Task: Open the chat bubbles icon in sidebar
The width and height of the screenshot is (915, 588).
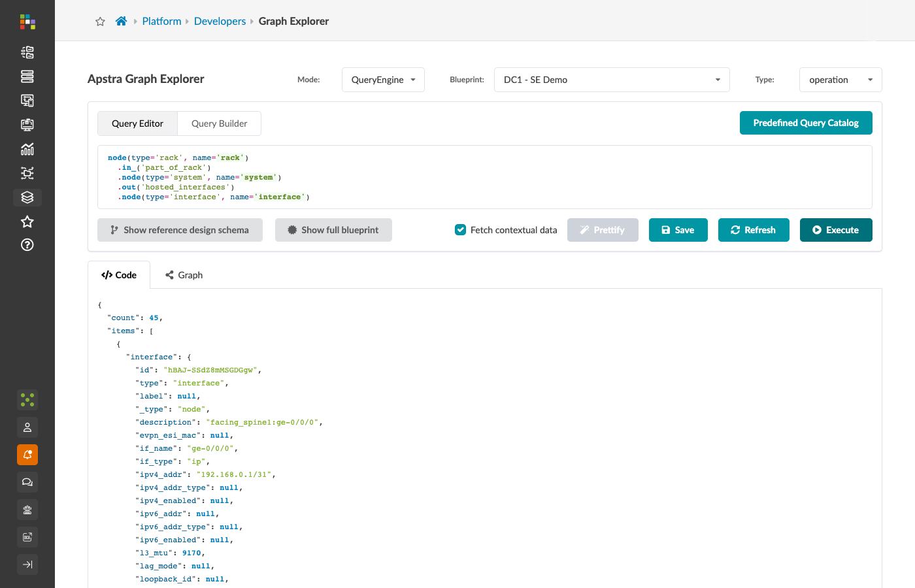Action: click(27, 482)
